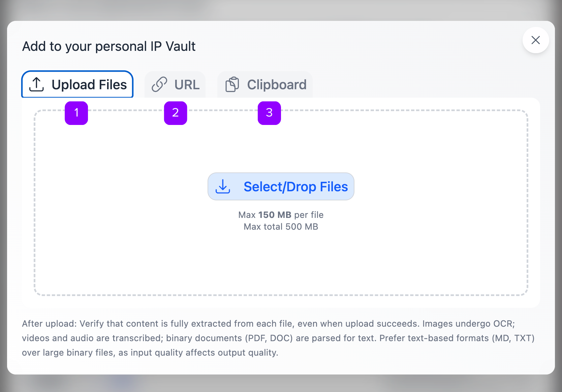Click the Max 150 MB per file text
562x392 pixels.
click(281, 215)
